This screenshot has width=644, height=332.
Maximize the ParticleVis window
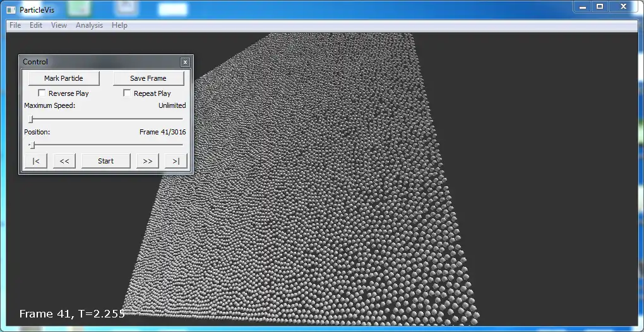[x=600, y=6]
